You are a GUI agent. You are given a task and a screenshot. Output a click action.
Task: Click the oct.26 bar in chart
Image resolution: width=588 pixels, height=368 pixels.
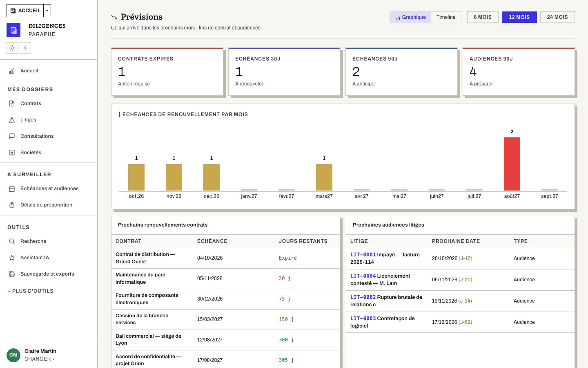point(136,177)
